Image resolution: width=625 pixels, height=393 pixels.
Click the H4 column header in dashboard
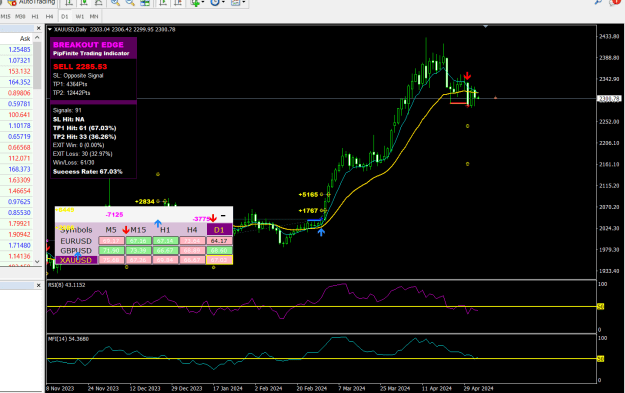[192, 230]
